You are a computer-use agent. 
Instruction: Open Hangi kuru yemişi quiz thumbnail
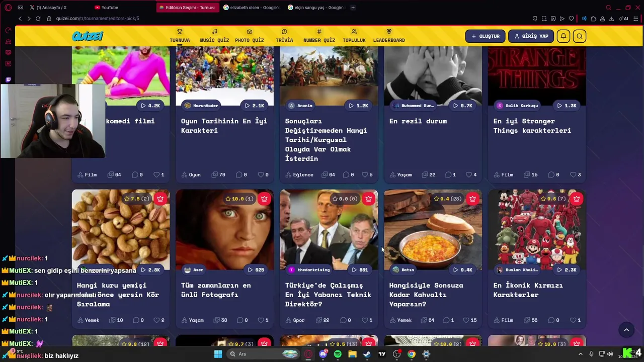coord(121,230)
